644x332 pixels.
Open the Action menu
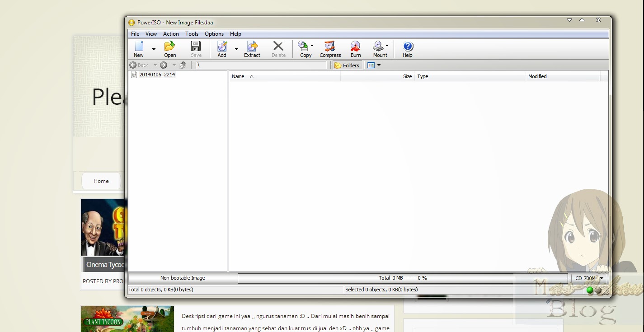pyautogui.click(x=171, y=34)
